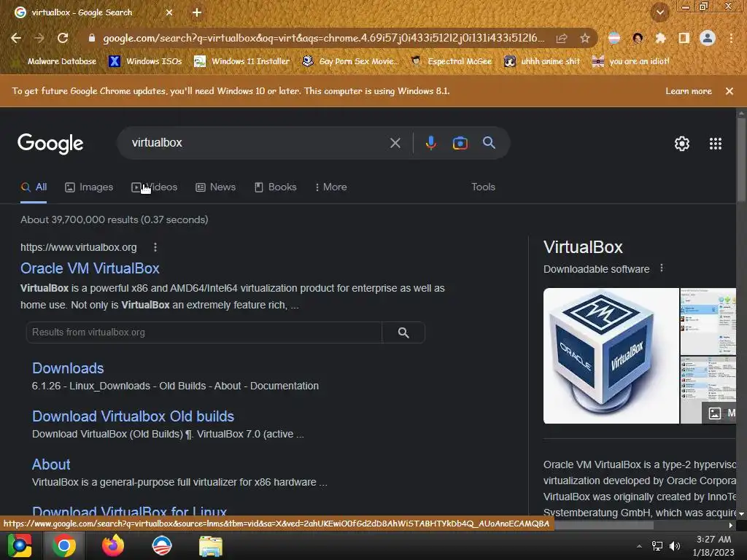Screen dimensions: 747x560
Task: Start voice search with the microphone
Action: [430, 143]
